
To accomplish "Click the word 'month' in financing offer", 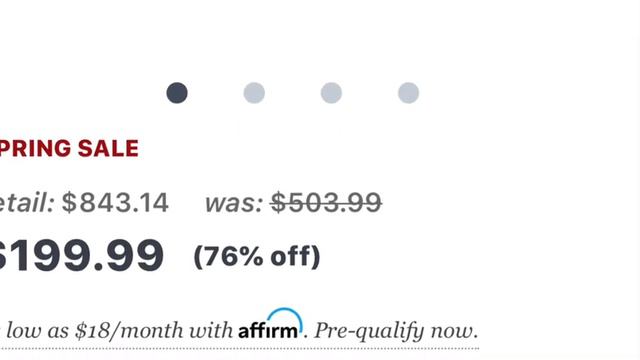I will point(151,331).
